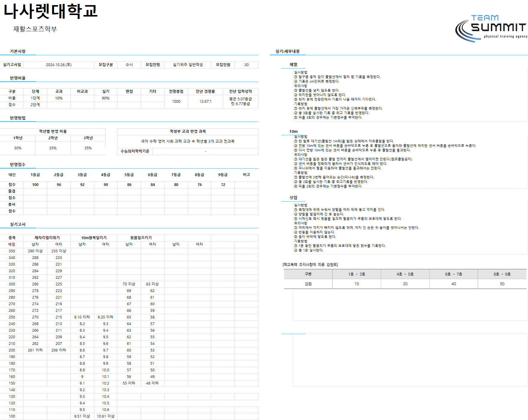Select the total score 1000

click(x=176, y=102)
